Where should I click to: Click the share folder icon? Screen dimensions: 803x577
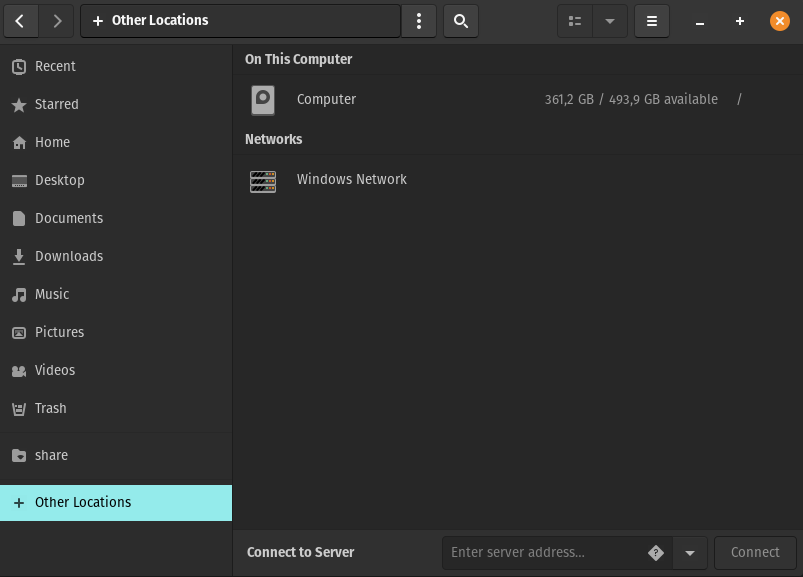(x=19, y=455)
